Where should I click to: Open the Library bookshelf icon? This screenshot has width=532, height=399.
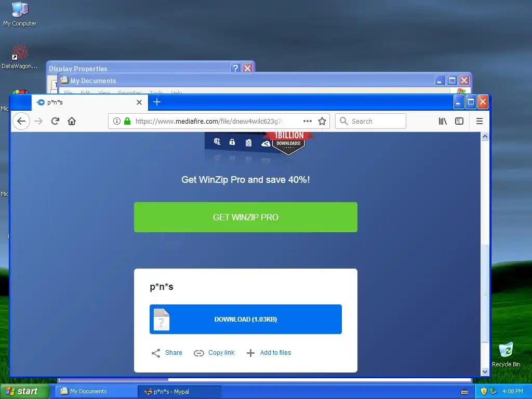[x=443, y=121]
